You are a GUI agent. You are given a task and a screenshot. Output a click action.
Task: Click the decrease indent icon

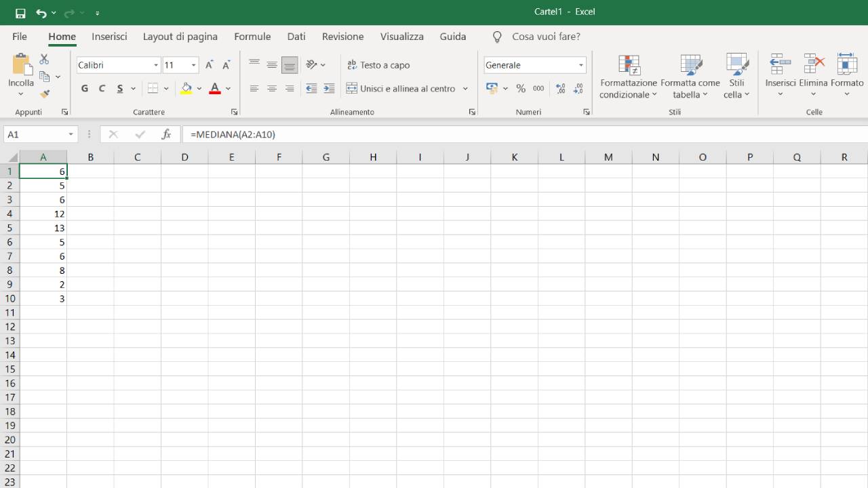tap(311, 88)
